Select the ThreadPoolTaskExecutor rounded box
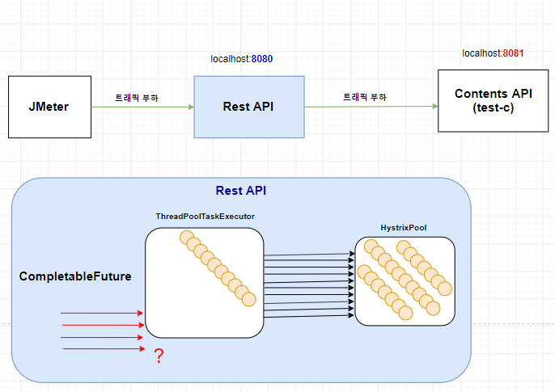This screenshot has width=555, height=392. click(205, 283)
